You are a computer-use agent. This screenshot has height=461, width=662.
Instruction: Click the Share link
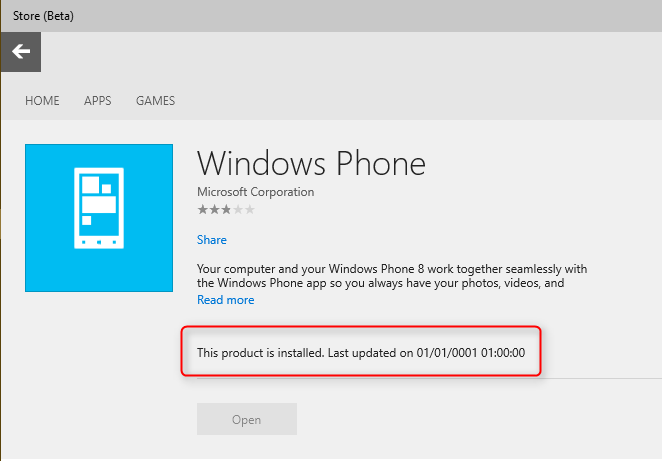(x=212, y=240)
